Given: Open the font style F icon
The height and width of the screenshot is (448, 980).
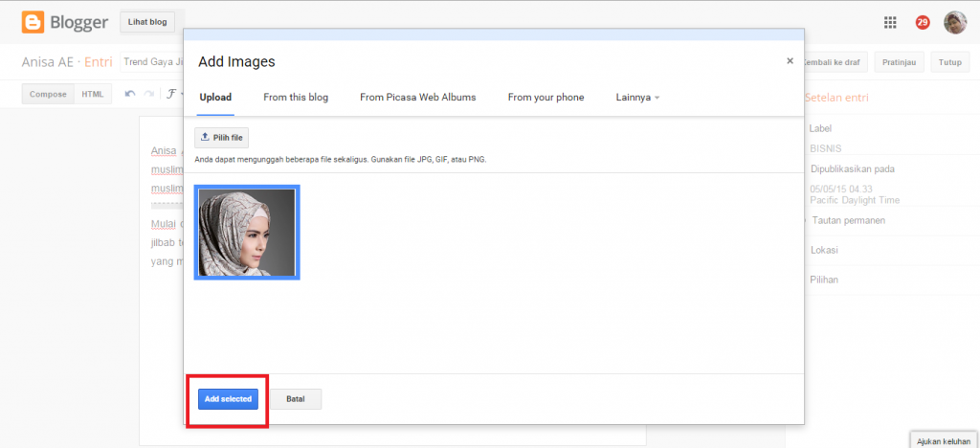Looking at the screenshot, I should [171, 94].
